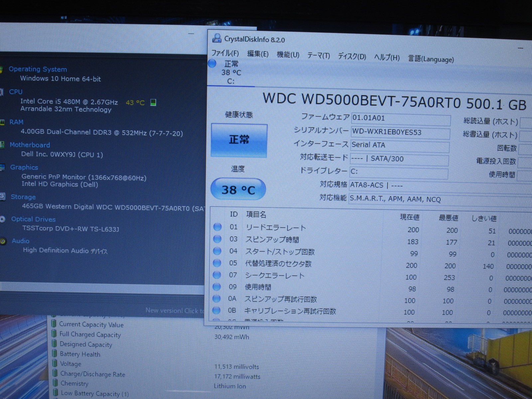Screen dimensions: 532x399
Task: Select the C: drive tab with 正常 status
Action: [x=228, y=72]
